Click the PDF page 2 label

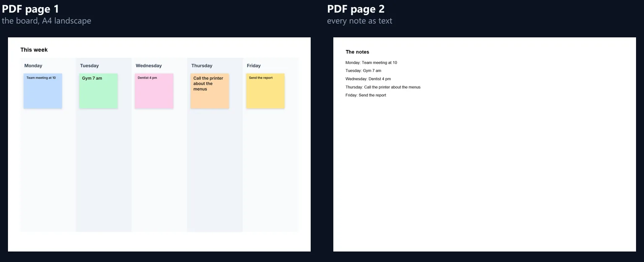(x=356, y=9)
